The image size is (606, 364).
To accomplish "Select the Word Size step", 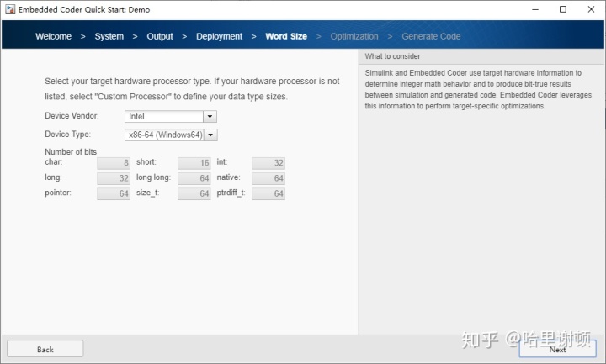I will (x=286, y=36).
